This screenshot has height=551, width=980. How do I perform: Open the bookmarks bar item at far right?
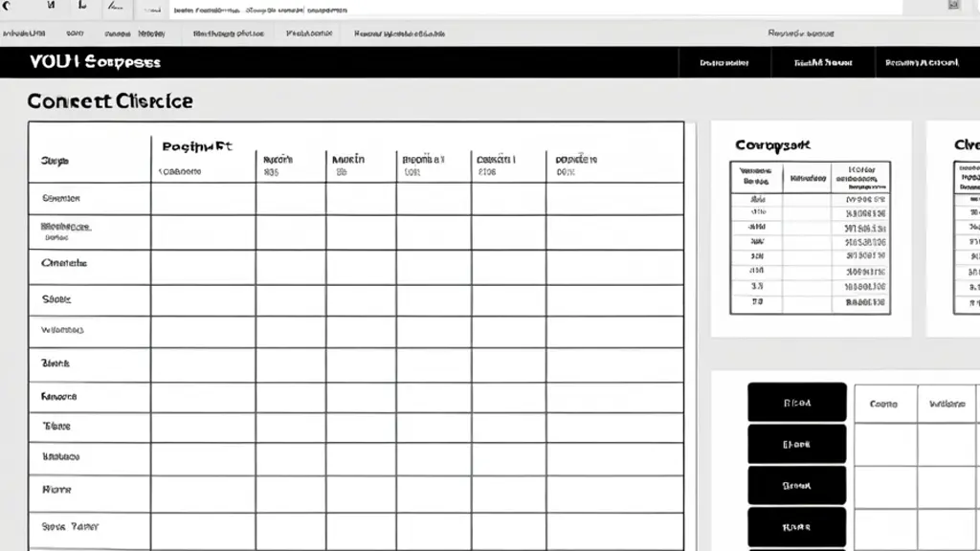pyautogui.click(x=801, y=33)
